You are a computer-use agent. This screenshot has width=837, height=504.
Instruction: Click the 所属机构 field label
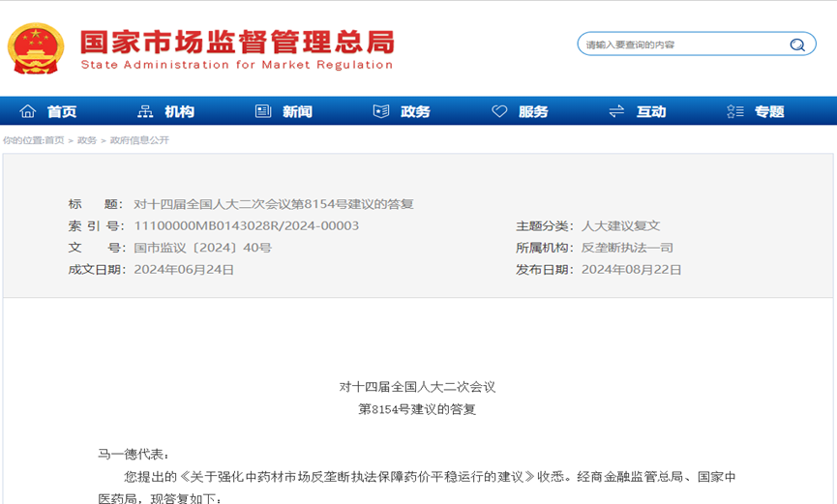545,248
